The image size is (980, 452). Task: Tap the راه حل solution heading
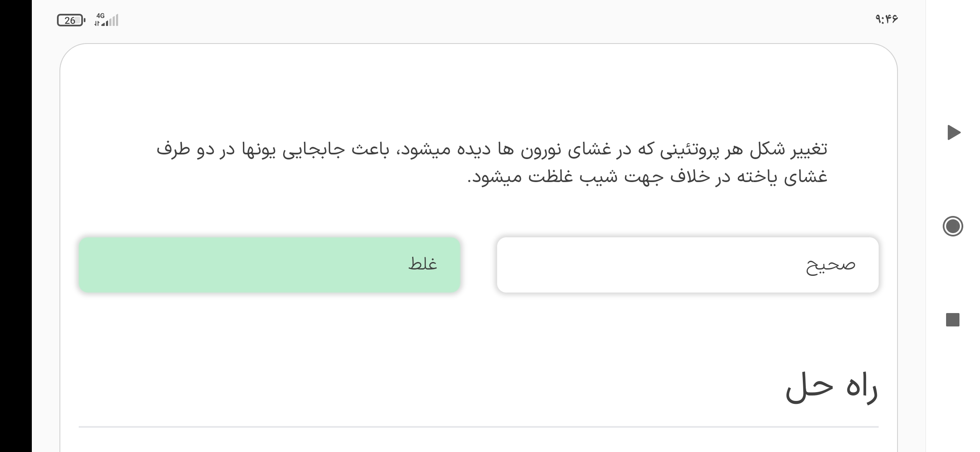(x=831, y=389)
